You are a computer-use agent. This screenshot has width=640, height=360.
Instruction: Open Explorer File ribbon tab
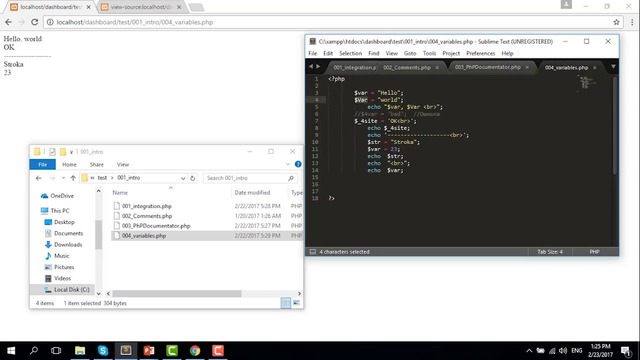tap(42, 164)
